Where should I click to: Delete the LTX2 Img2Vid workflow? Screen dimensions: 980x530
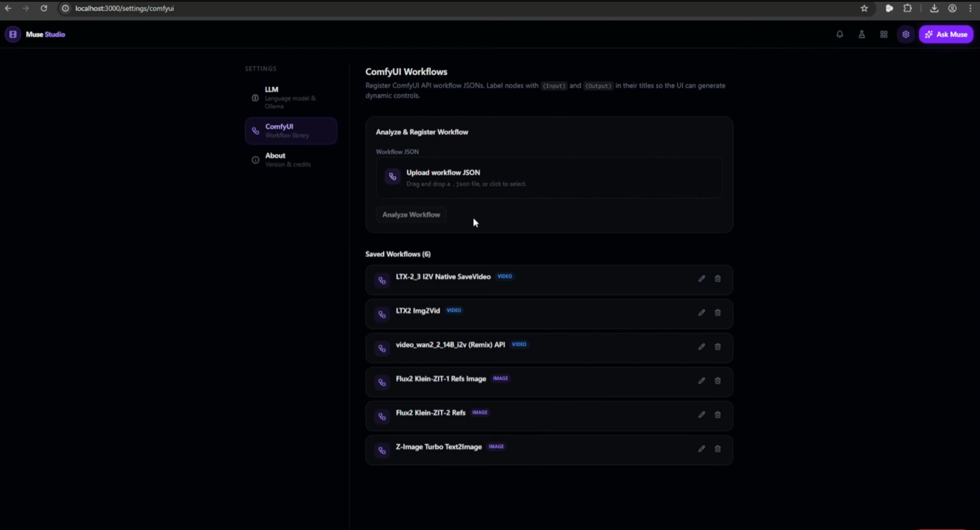pos(718,313)
